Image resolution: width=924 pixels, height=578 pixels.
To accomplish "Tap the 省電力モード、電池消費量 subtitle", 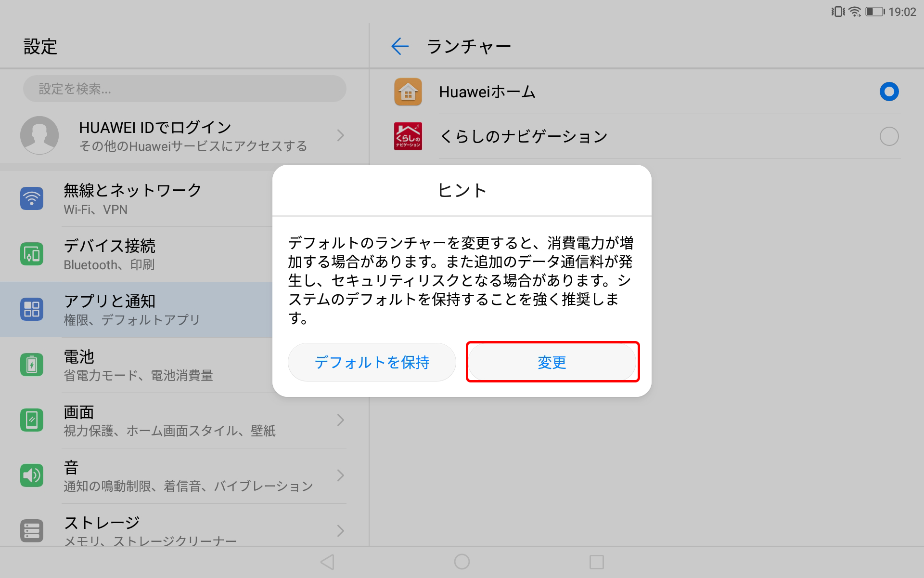I will (x=138, y=375).
